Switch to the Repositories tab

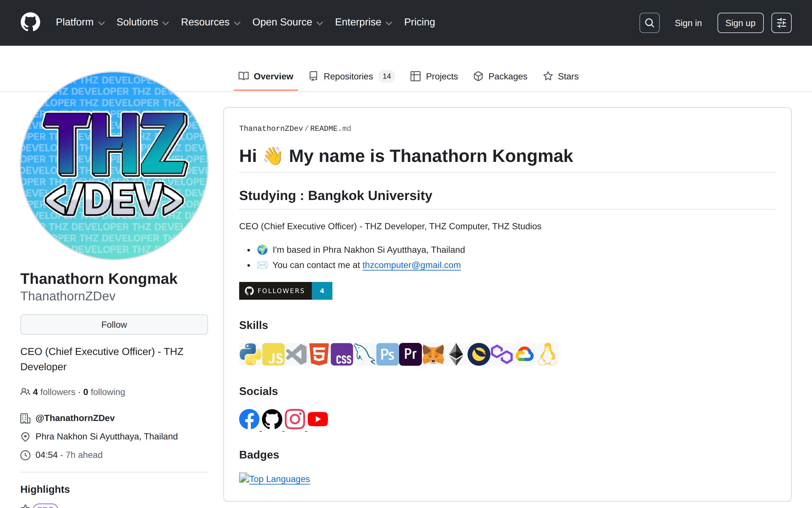[x=352, y=76]
